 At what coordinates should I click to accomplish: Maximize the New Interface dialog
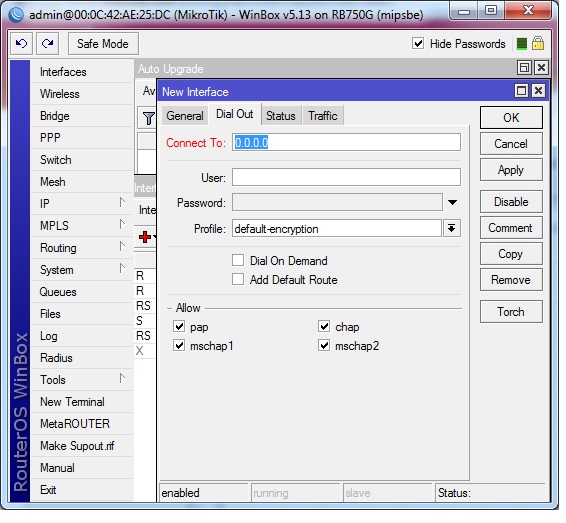pos(521,91)
